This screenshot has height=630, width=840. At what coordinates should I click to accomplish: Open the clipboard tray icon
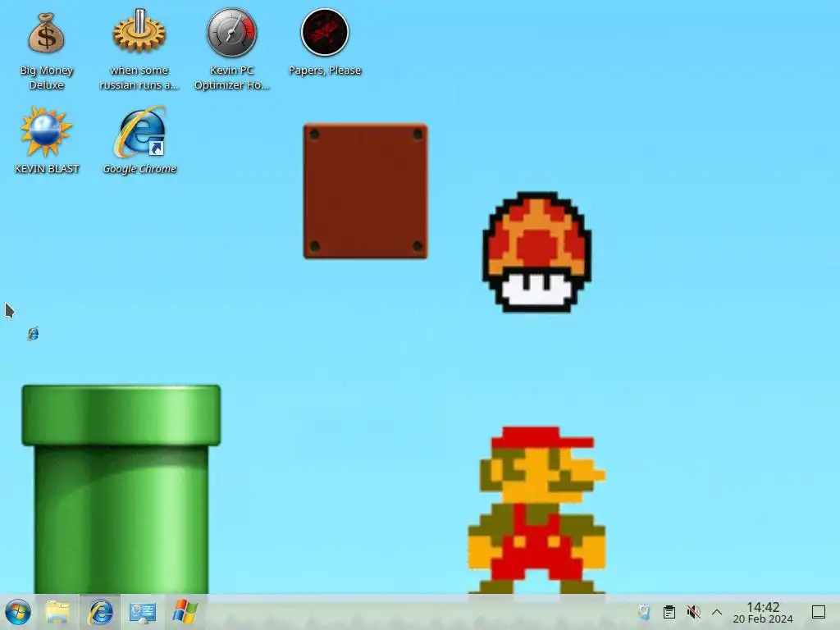(x=669, y=612)
